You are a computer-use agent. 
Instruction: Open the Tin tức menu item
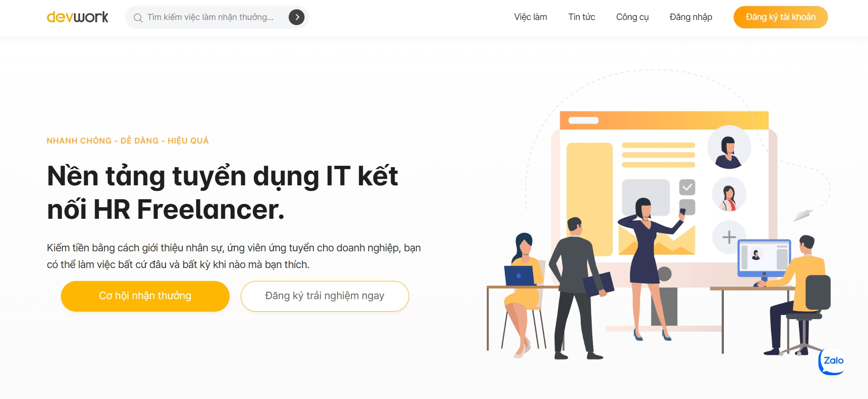582,17
